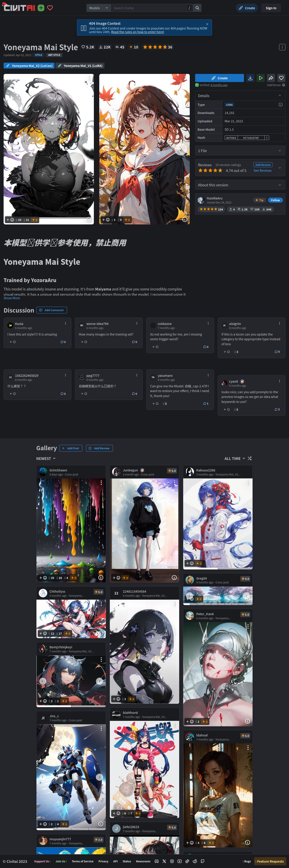Open Terms of Service in footer

pyautogui.click(x=82, y=861)
